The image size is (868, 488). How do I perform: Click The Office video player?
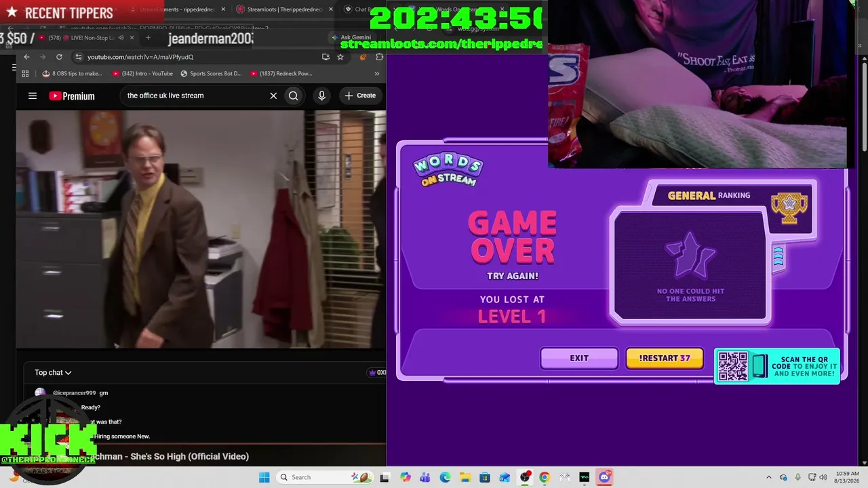[201, 229]
